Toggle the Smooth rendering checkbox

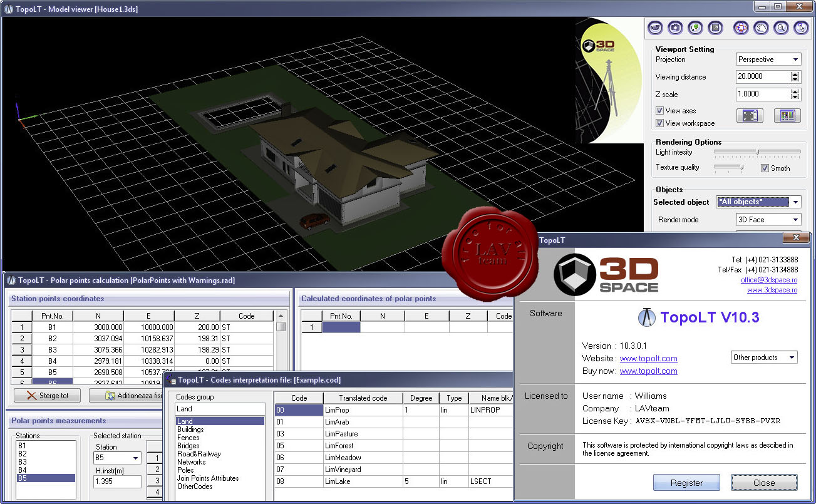pos(765,168)
